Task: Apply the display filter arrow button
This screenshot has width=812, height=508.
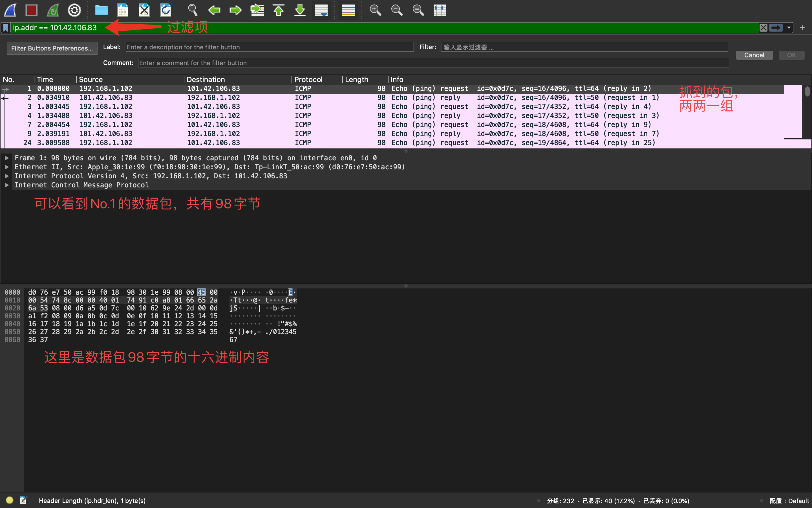Action: pyautogui.click(x=776, y=28)
